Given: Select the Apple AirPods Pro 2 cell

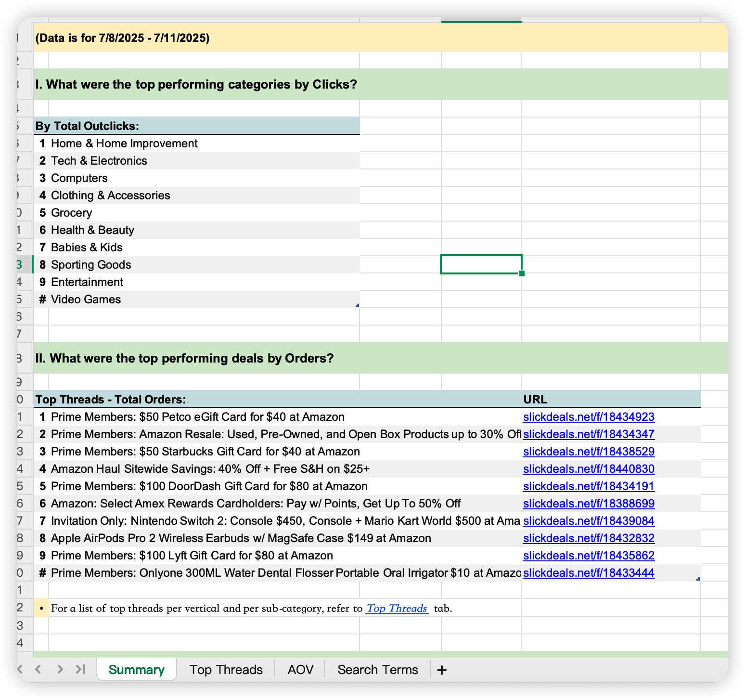Looking at the screenshot, I should click(x=285, y=538).
